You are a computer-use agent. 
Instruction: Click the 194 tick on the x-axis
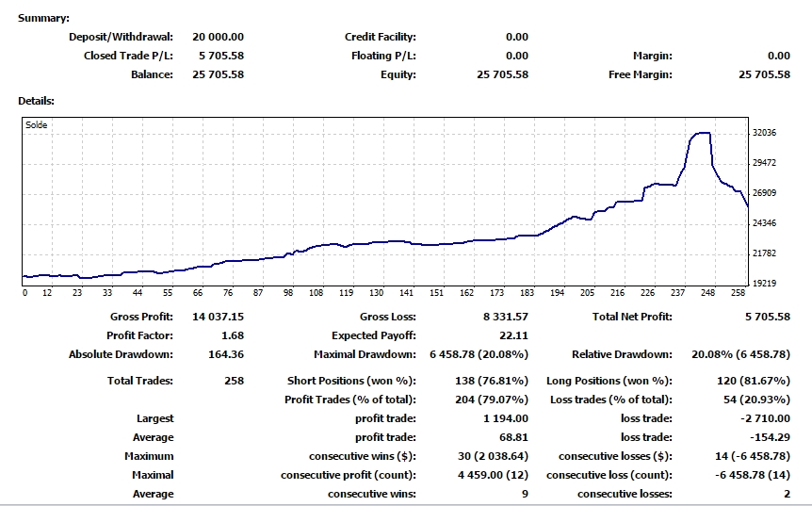point(558,293)
